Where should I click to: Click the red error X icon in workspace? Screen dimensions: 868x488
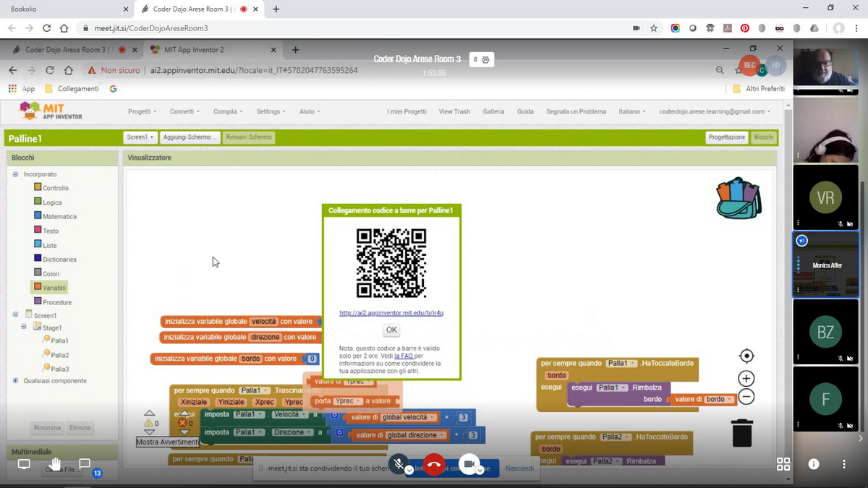183,423
